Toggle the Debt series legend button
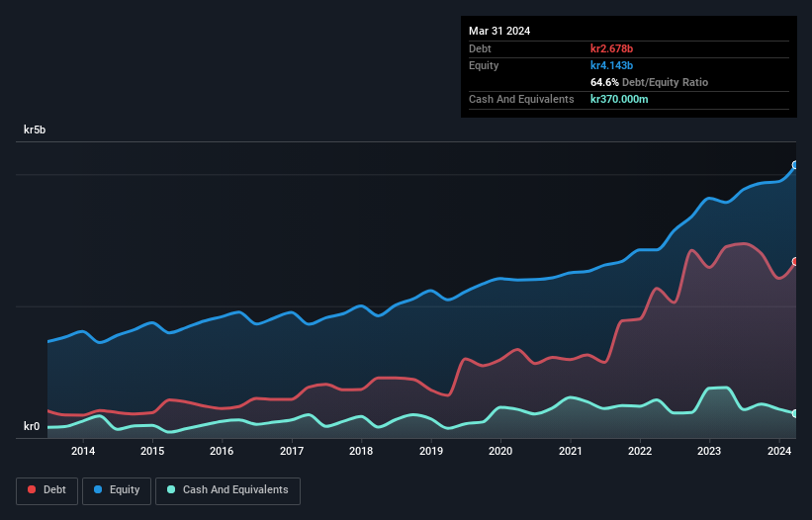 tap(47, 490)
